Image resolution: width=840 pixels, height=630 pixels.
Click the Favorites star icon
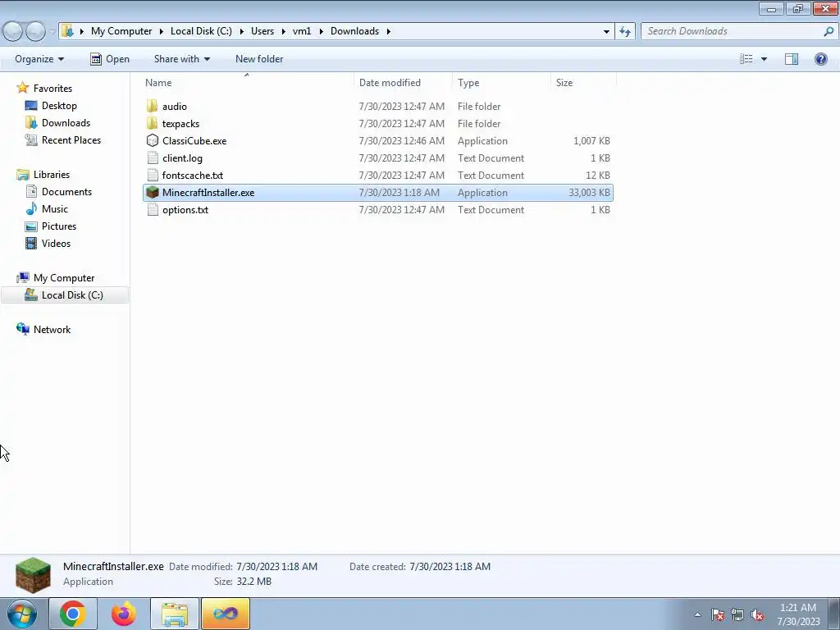point(22,88)
